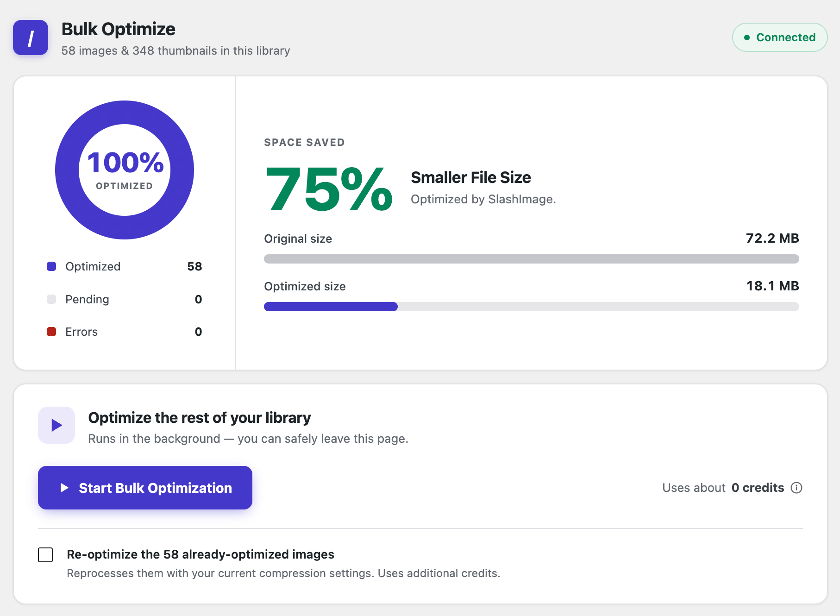Click the SPACE SAVED label
Viewport: 840px width, 616px height.
pos(304,142)
